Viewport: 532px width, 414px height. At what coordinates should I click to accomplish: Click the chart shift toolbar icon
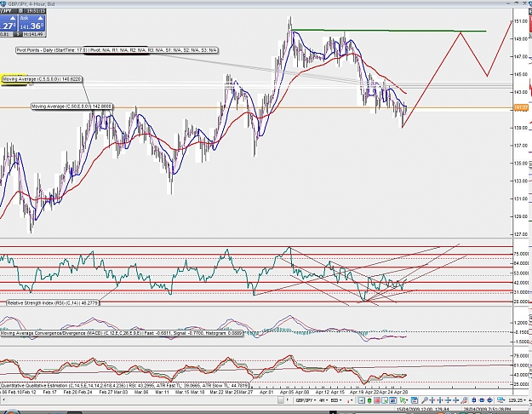coord(362,400)
